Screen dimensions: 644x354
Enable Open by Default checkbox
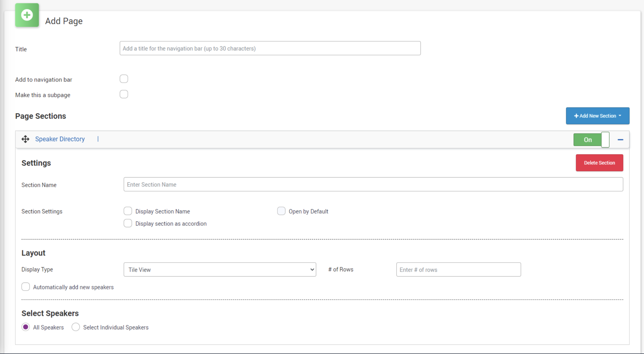(x=281, y=211)
